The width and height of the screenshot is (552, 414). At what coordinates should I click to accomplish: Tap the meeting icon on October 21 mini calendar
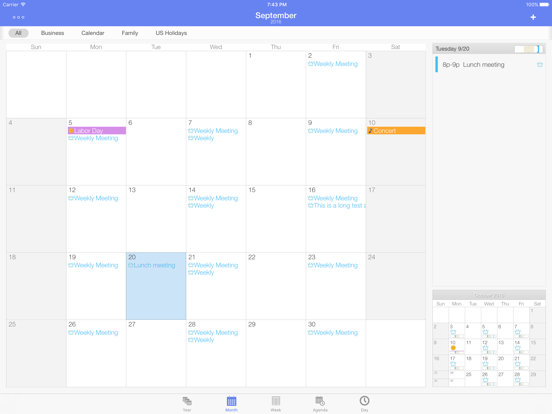(x=518, y=364)
